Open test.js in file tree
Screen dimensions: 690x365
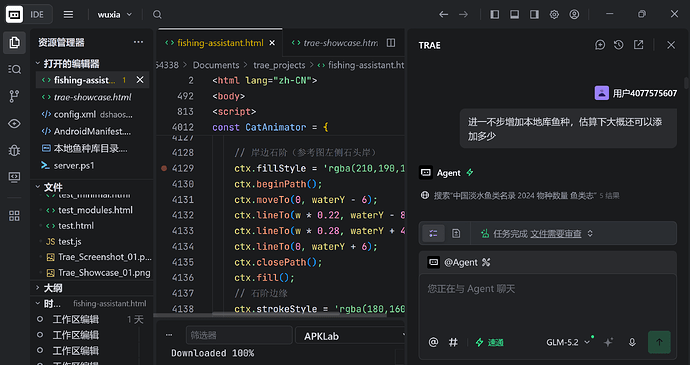click(70, 241)
